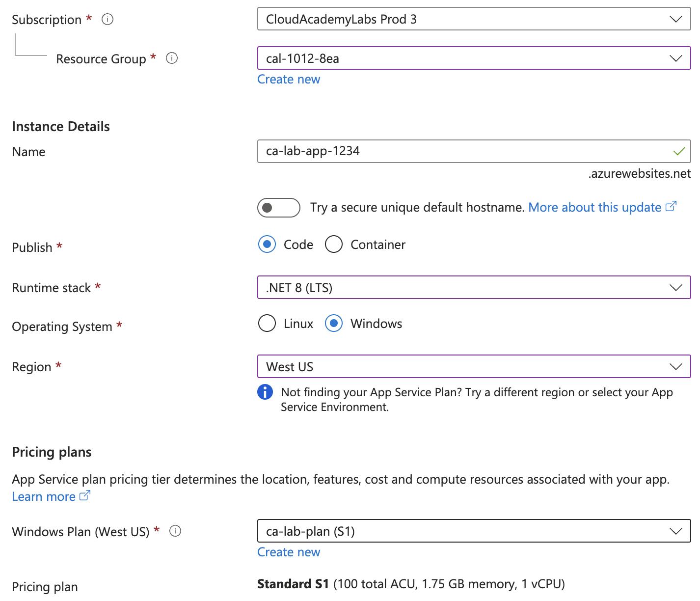Open the Windows Plan ca-lab-plan dropdown
700x601 pixels.
click(x=474, y=531)
